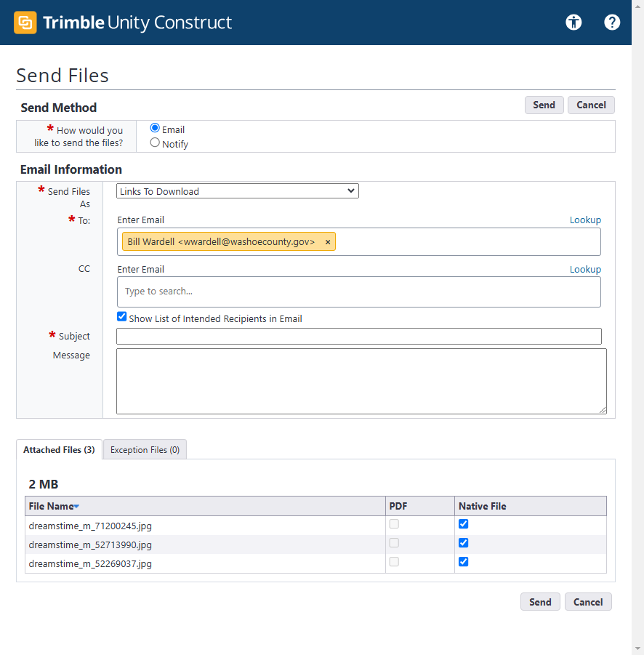
Task: Click the Message text area
Action: [x=361, y=382]
